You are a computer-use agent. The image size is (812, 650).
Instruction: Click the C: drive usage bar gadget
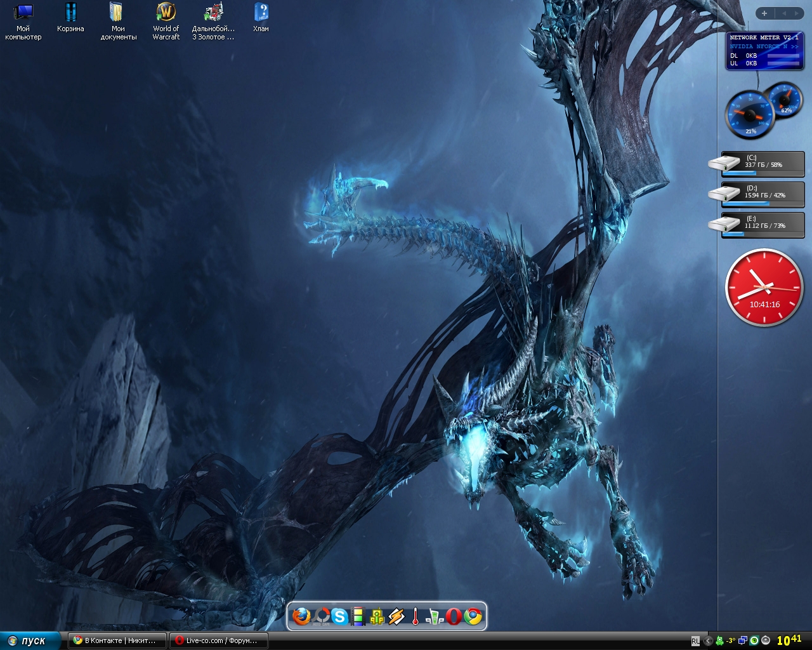tap(762, 164)
